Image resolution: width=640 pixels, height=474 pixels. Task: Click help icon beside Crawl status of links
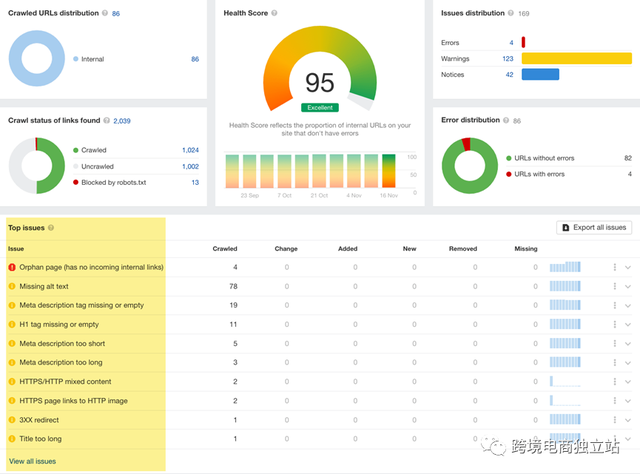tap(105, 121)
